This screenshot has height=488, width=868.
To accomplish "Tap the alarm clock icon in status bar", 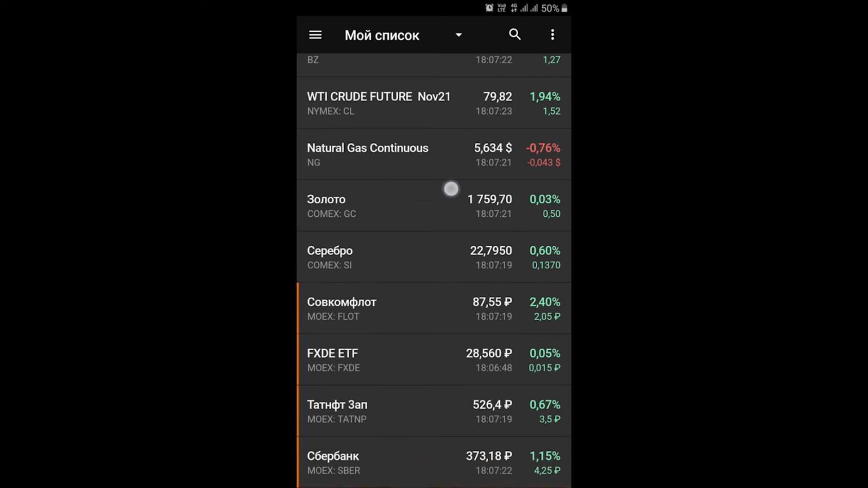I will point(489,8).
